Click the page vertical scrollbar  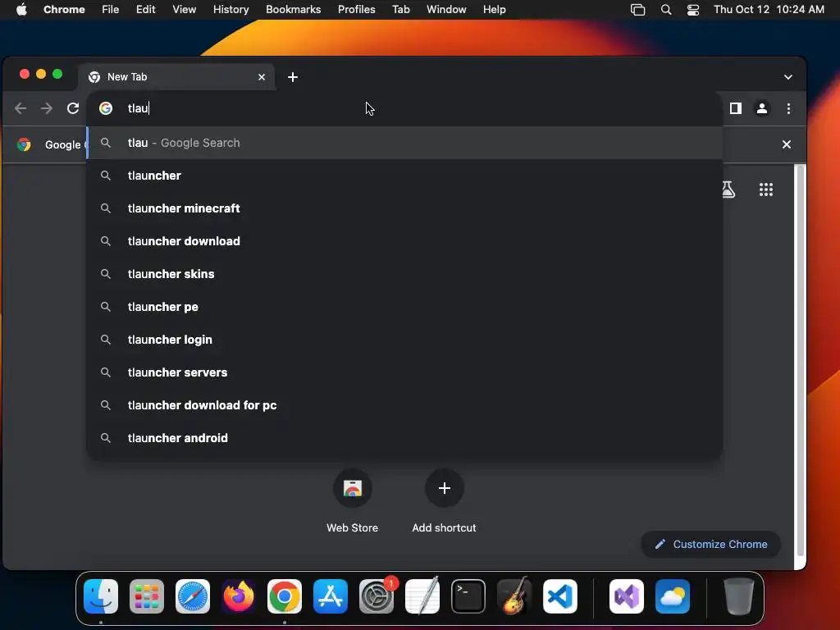[800, 360]
